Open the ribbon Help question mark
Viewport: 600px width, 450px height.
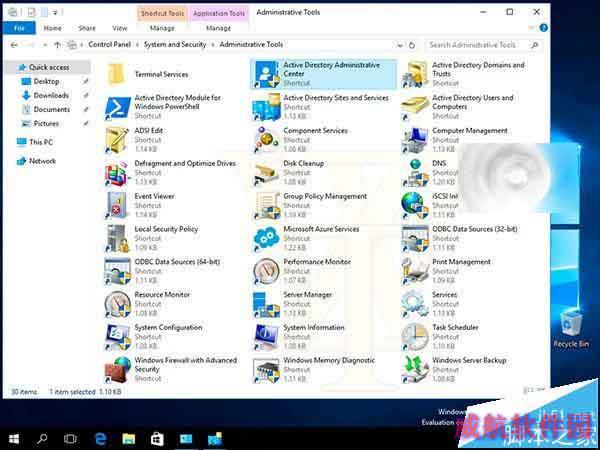pyautogui.click(x=543, y=28)
